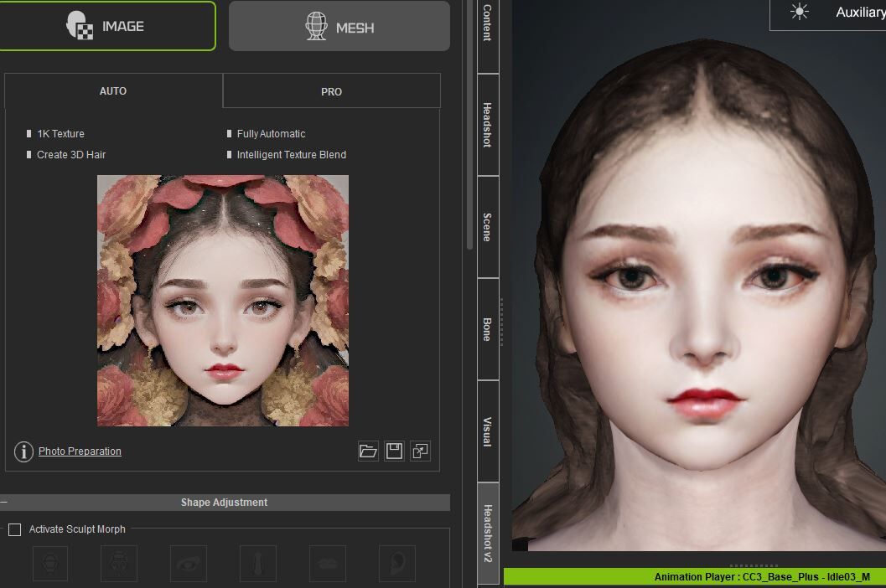Viewport: 886px width, 588px height.
Task: Select the mouth sculpt morph icon
Action: click(328, 563)
